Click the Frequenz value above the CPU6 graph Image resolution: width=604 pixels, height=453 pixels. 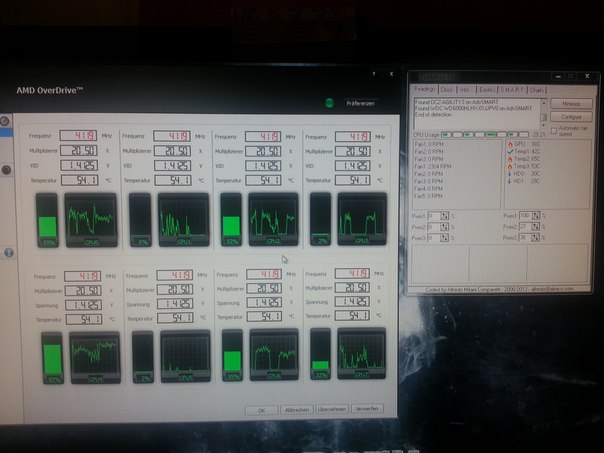point(265,274)
